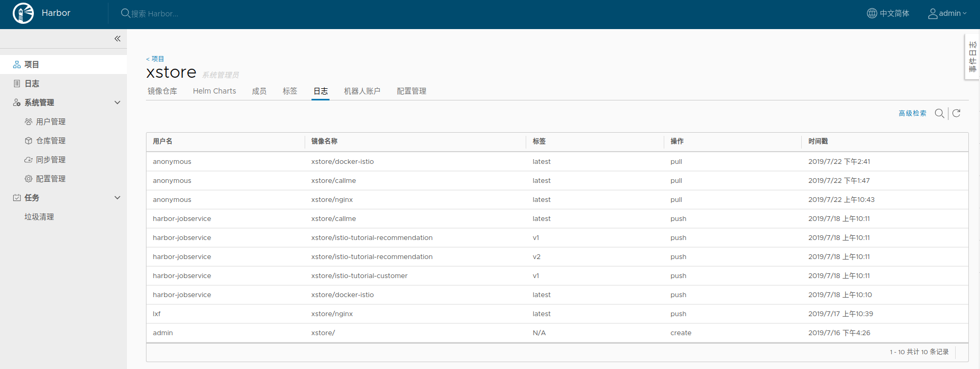The height and width of the screenshot is (369, 980).
Task: Switch to the 标签 tab
Action: pos(290,91)
